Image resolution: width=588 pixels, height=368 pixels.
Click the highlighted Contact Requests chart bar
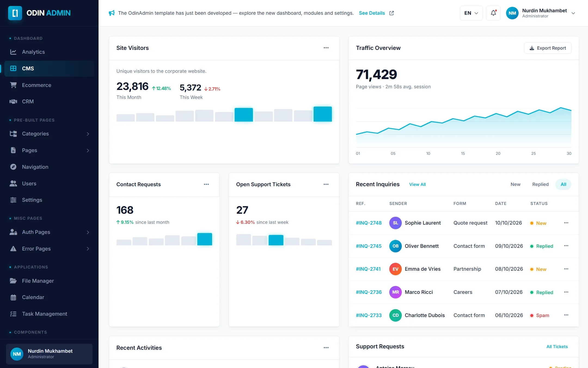204,239
